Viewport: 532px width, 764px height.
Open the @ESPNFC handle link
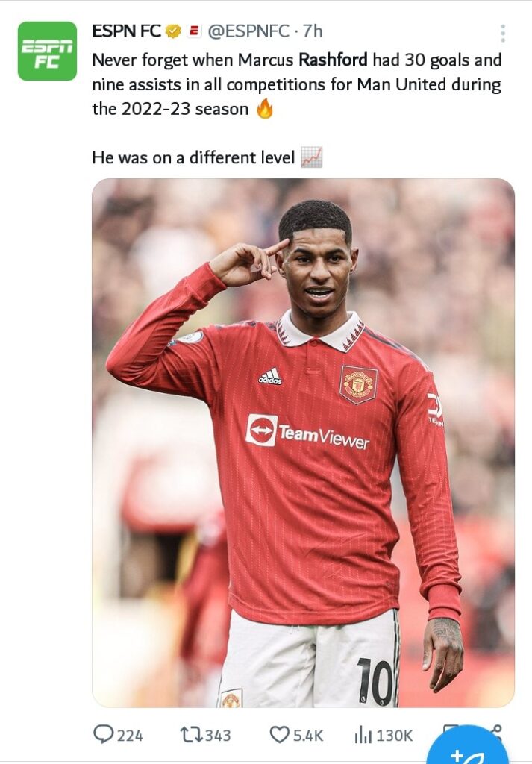[248, 31]
